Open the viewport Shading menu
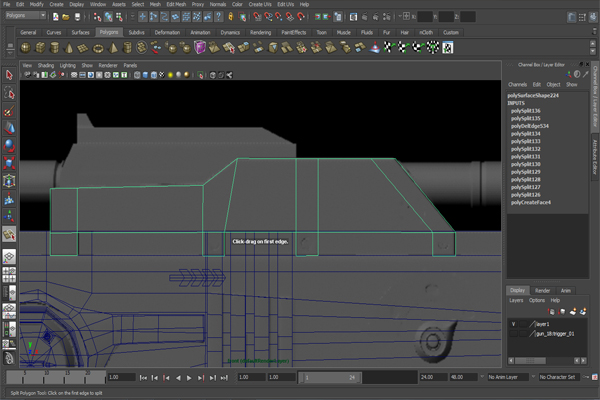 click(x=46, y=65)
